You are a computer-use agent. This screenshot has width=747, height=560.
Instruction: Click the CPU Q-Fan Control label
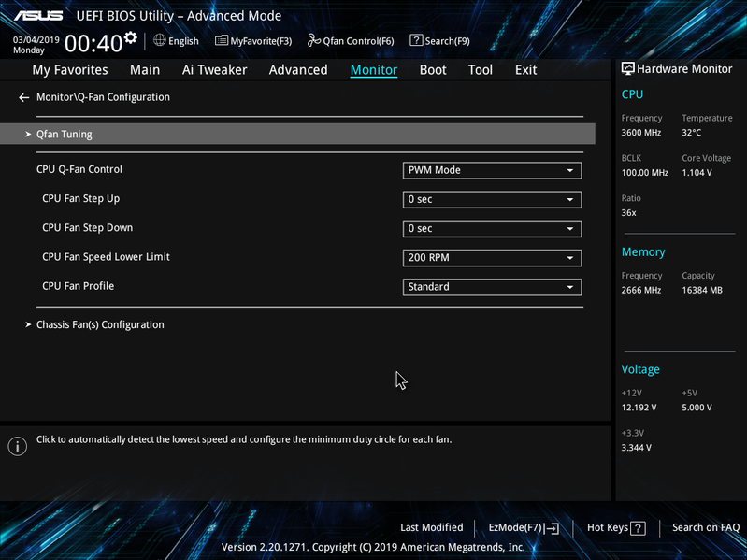click(x=79, y=169)
